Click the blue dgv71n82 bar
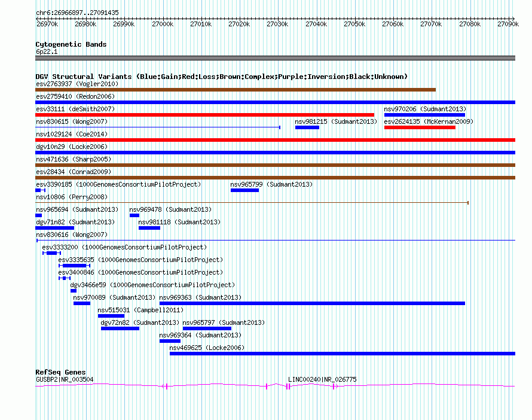Screen dimensions: 532x420 [54, 228]
